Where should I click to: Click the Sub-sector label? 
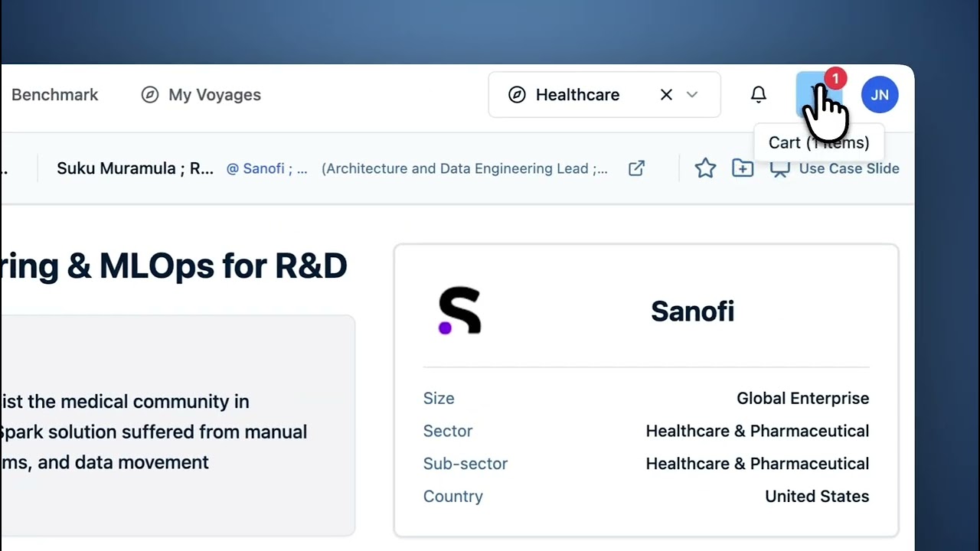pos(465,464)
